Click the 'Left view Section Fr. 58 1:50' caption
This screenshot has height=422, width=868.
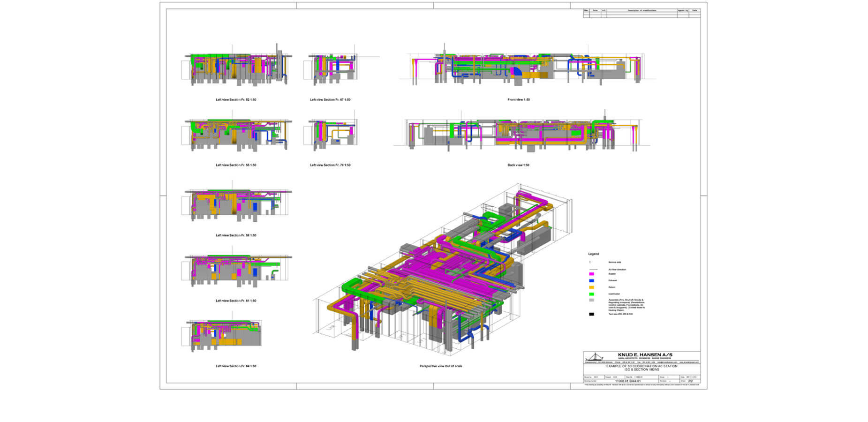coord(236,235)
